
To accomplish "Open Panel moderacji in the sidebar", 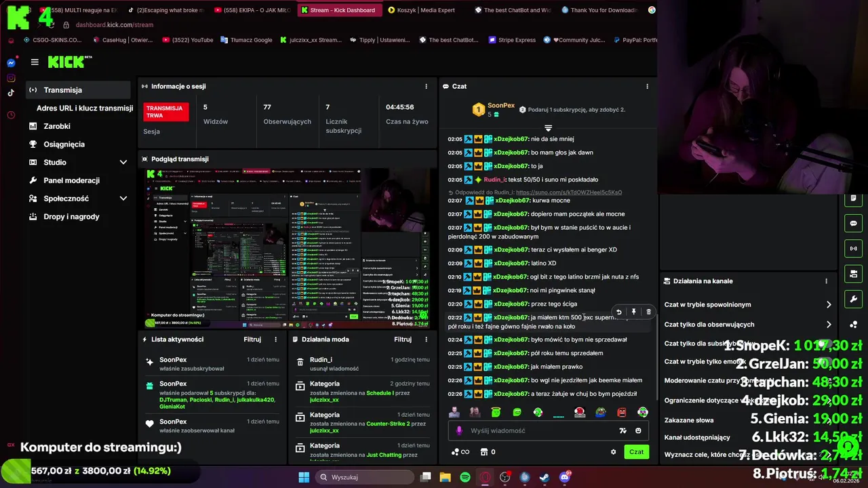I will pos(71,180).
